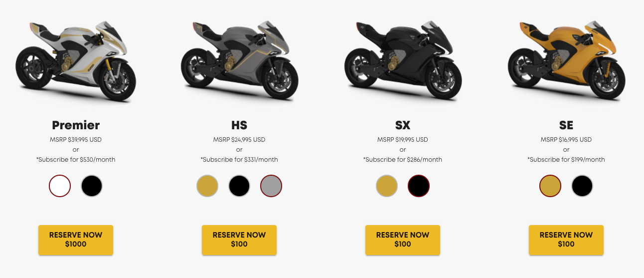Viewport: 644px width, 278px height.
Task: Select the white color swatch for Premier
Action: point(60,186)
